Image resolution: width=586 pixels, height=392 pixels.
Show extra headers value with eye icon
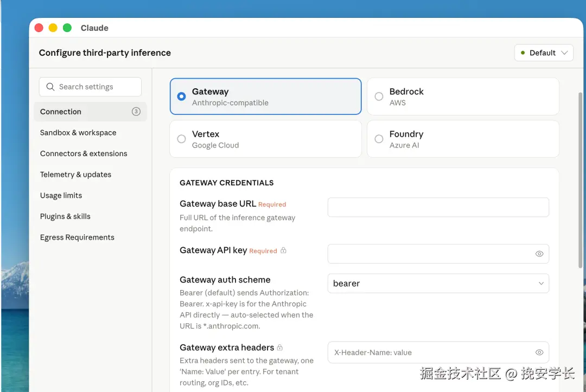[x=539, y=352]
